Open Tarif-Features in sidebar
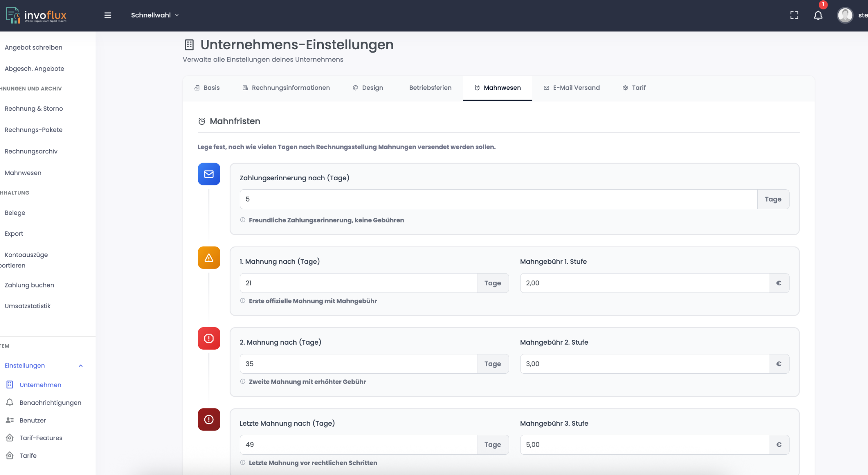This screenshot has width=868, height=475. click(x=41, y=438)
